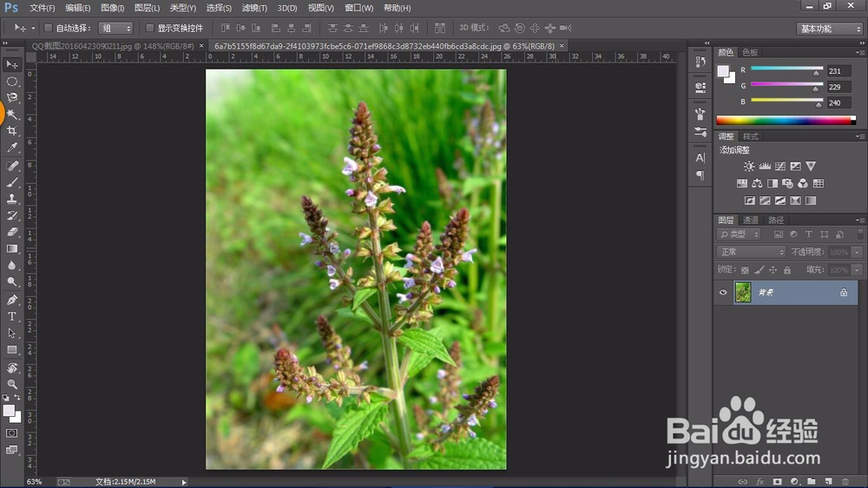This screenshot has height=488, width=868.
Task: Open the 正常 blend mode dropdown
Action: click(x=751, y=252)
